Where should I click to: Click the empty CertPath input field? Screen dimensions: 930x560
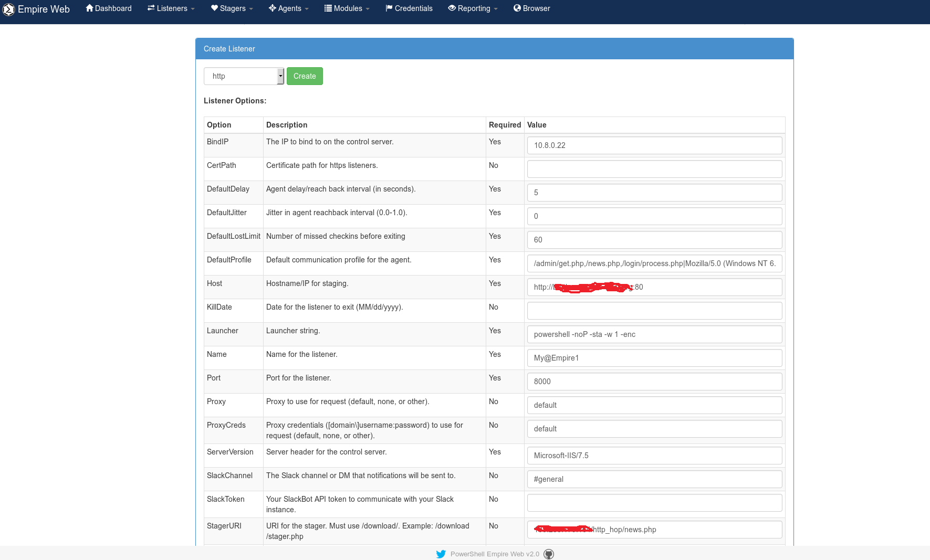pos(654,169)
